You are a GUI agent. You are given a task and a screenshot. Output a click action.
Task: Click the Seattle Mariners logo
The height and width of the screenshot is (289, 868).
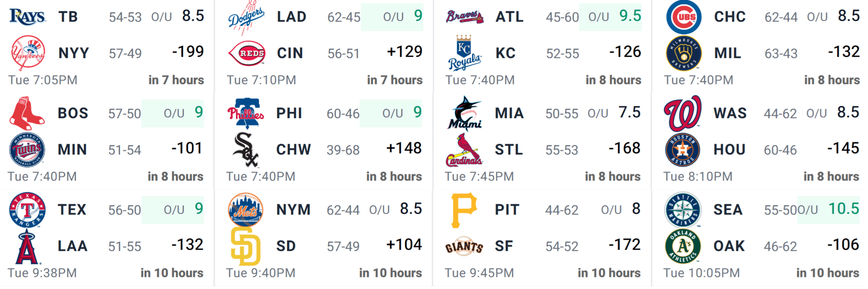coord(683,210)
